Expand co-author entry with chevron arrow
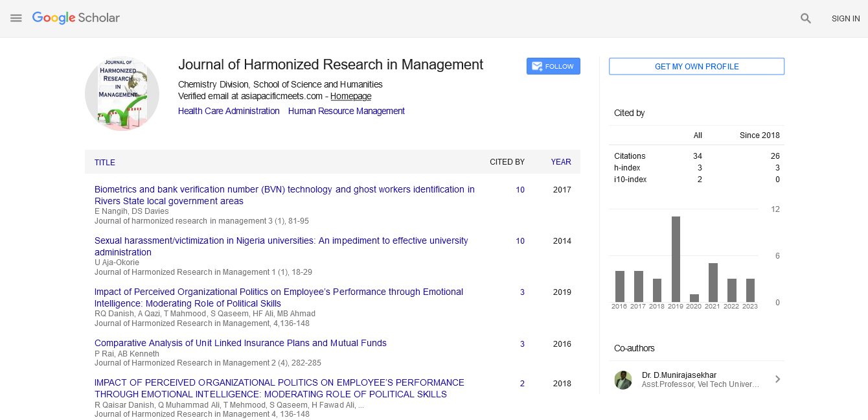 [x=777, y=379]
